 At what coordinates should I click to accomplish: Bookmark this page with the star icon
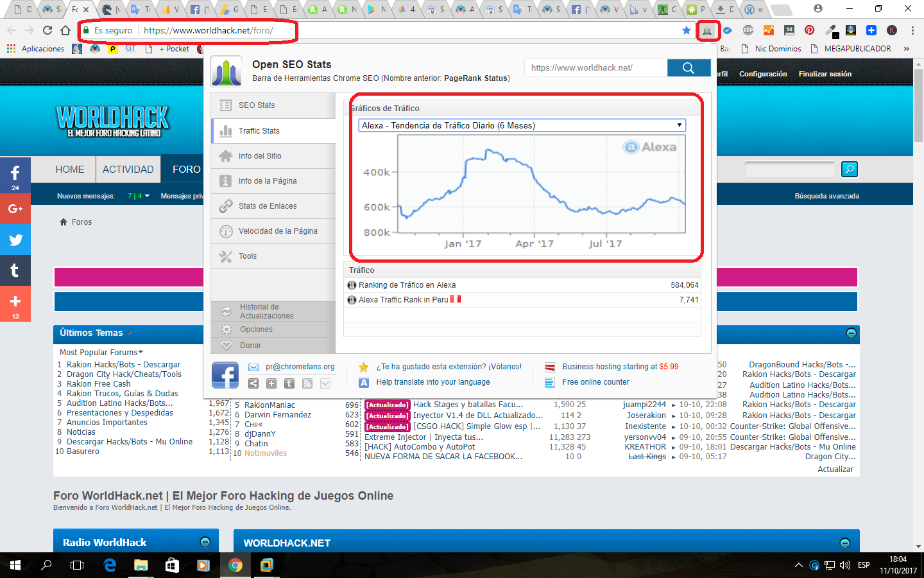(x=687, y=30)
